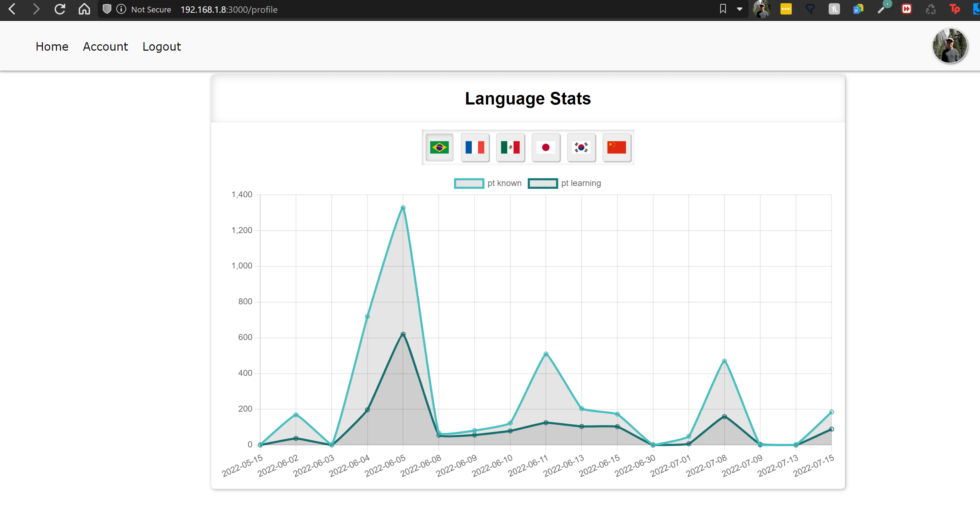Image resolution: width=980 pixels, height=525 pixels.
Task: Toggle the pt known legend entry
Action: (x=488, y=183)
